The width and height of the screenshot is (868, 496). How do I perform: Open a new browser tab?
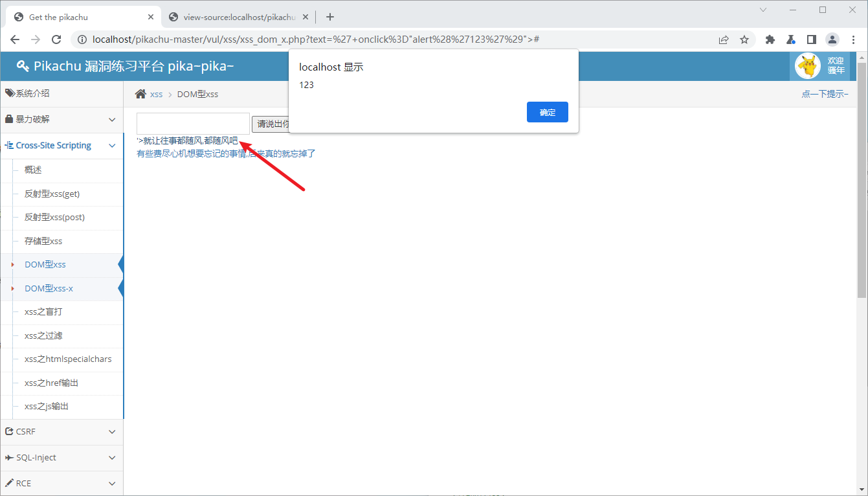tap(330, 17)
